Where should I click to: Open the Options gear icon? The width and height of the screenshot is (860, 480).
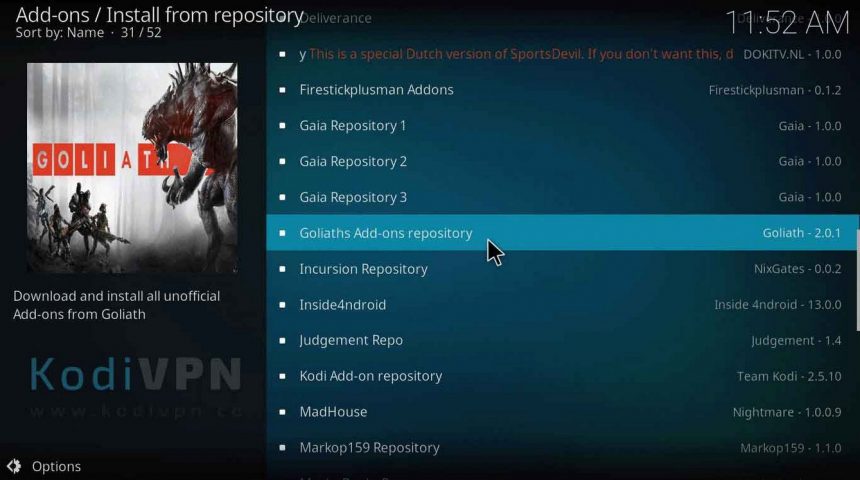click(14, 466)
